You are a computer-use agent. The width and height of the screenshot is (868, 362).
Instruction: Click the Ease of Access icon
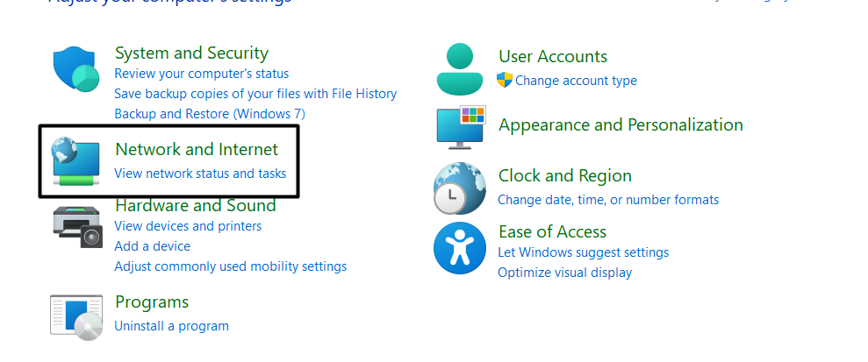[460, 247]
